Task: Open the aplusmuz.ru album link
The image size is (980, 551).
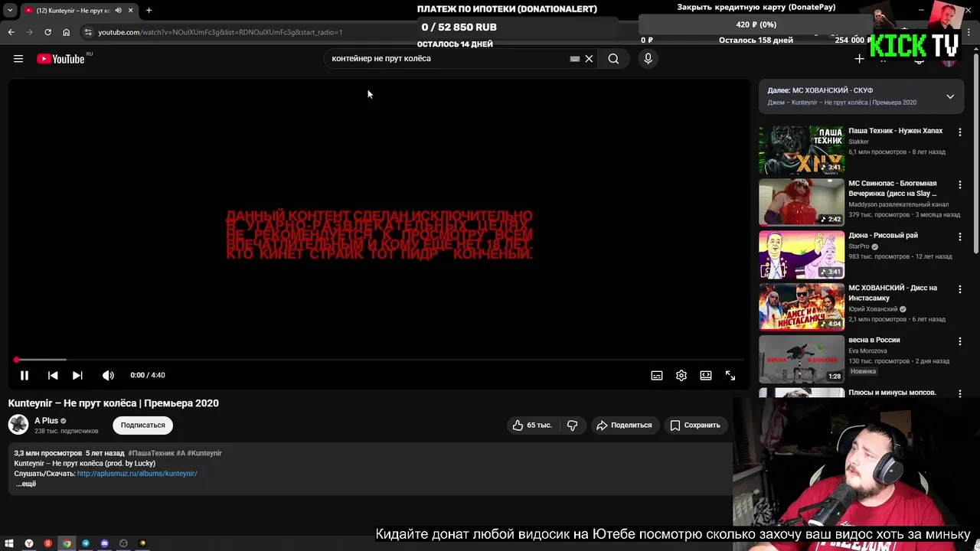Action: point(137,474)
